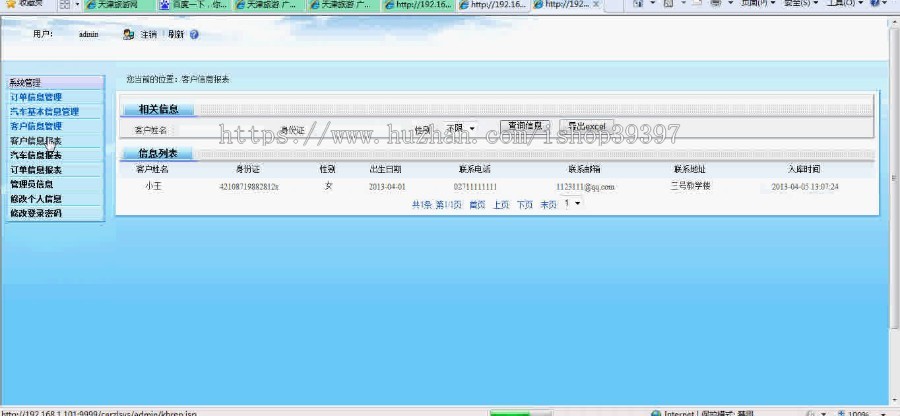Close the active http://192... tab
The height and width of the screenshot is (416, 900).
click(x=596, y=4)
